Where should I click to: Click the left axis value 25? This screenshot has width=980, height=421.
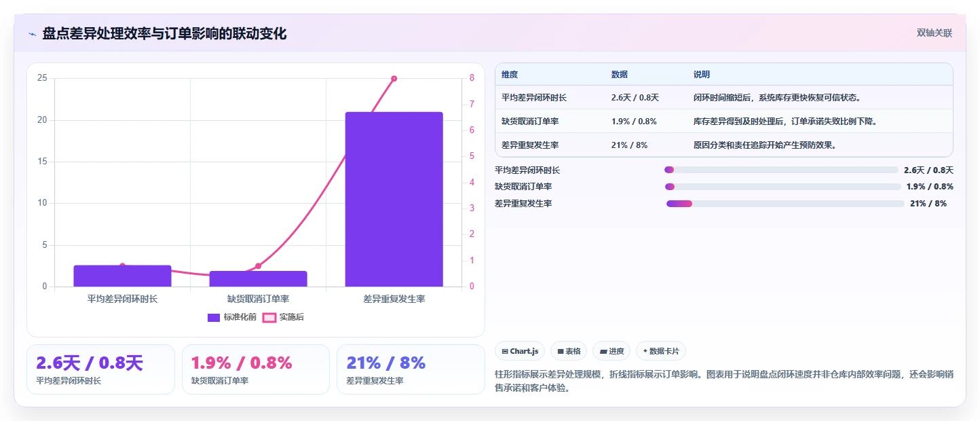coord(42,78)
